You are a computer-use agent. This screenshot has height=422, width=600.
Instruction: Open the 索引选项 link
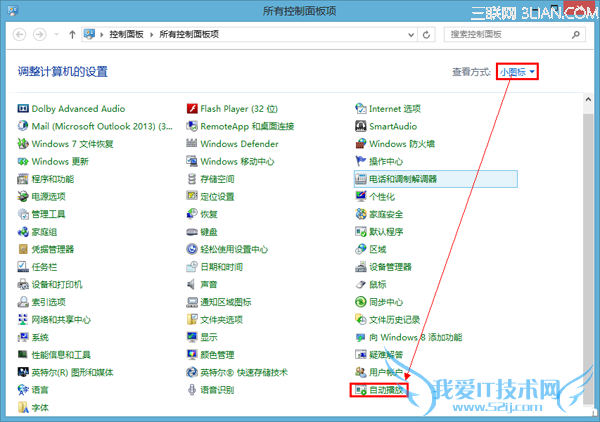click(x=48, y=302)
